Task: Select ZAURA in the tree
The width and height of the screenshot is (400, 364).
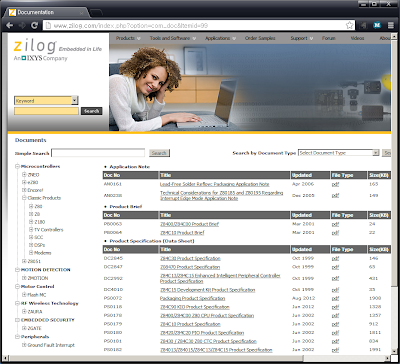Action: tap(35, 312)
